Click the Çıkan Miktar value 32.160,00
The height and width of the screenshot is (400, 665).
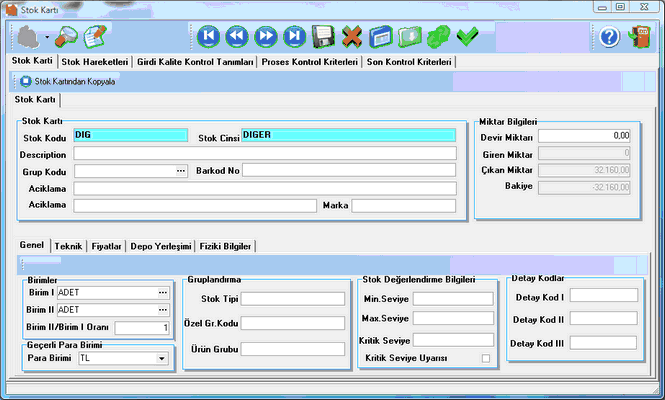coord(584,170)
